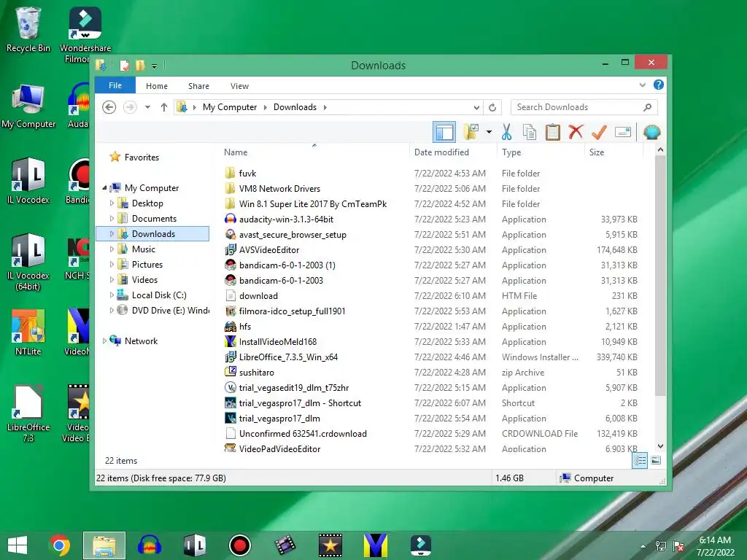Click My Computer in the address breadcrumb
Screen dimensions: 747x560
(230, 107)
